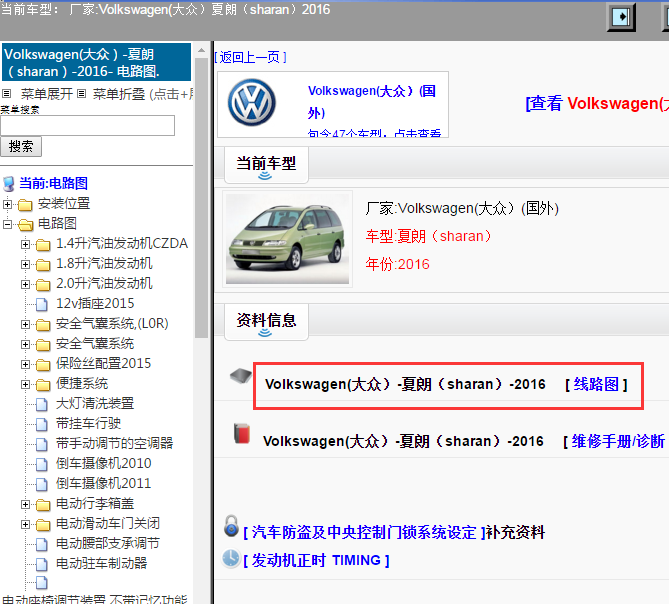Click the Volkswagen logo image
The image size is (669, 604).
pos(251,102)
